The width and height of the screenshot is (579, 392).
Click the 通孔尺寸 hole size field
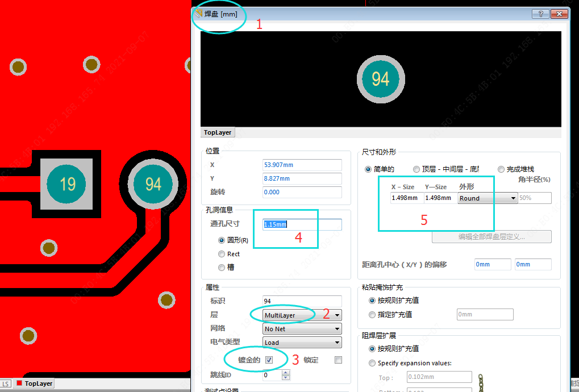point(302,224)
